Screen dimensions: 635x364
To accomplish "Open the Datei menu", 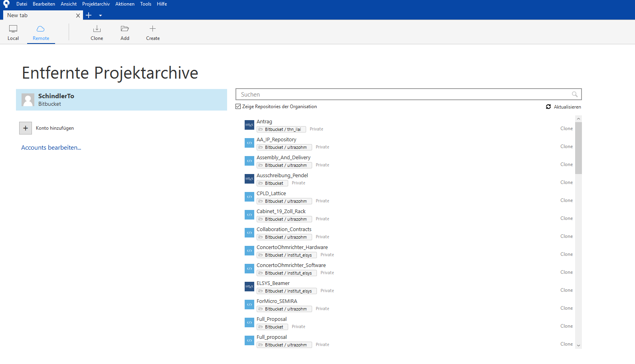I will (22, 4).
